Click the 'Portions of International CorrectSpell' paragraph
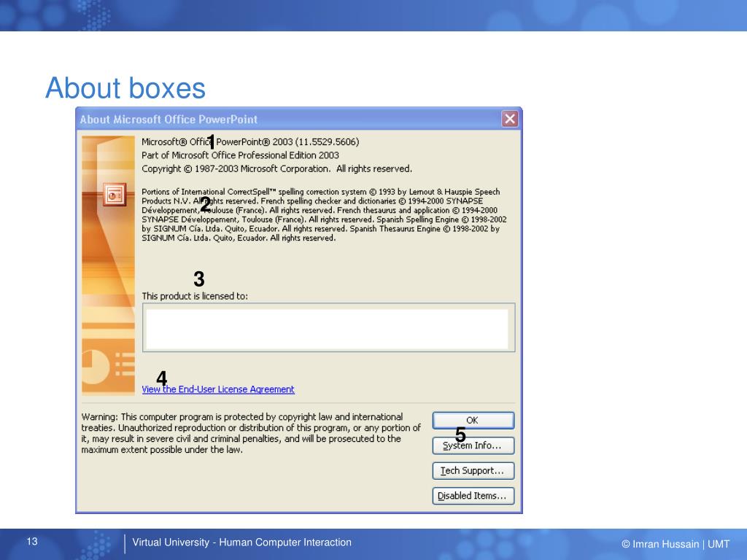 pos(324,215)
